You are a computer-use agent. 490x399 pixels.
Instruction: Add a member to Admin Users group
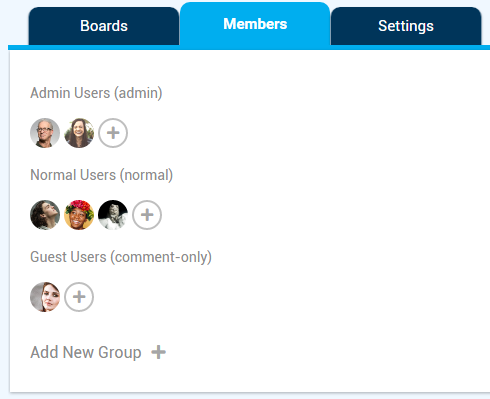[x=113, y=133]
